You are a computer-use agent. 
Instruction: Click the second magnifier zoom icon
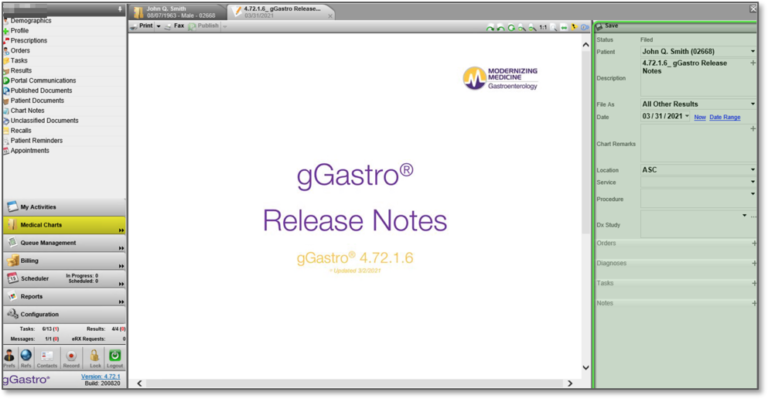[532, 28]
